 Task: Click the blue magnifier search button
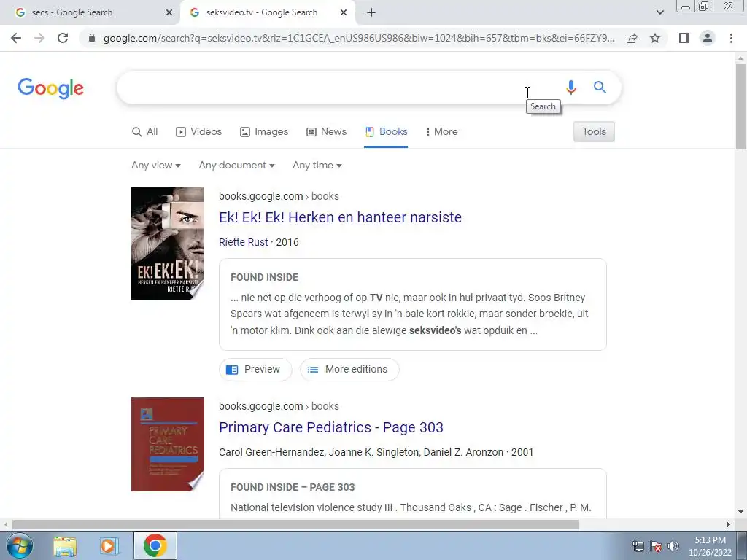click(600, 87)
